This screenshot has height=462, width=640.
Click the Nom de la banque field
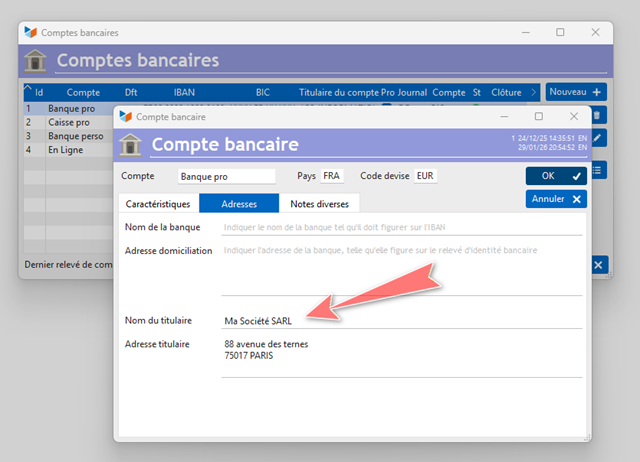pyautogui.click(x=402, y=227)
